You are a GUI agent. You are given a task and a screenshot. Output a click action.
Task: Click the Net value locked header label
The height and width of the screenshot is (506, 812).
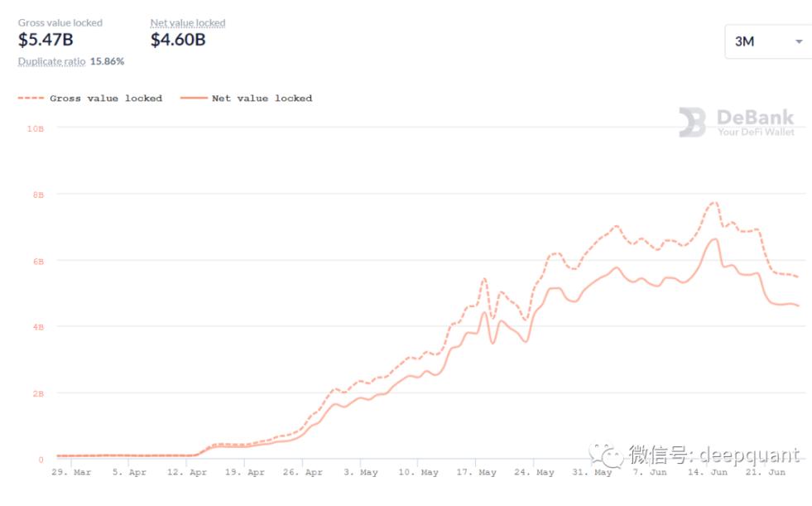pos(188,23)
